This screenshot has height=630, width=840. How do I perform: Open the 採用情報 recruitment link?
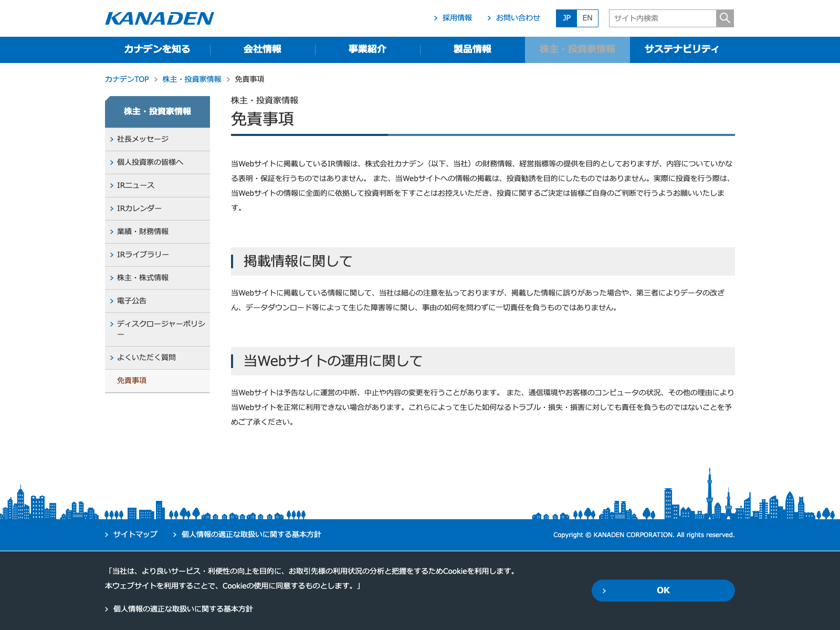pyautogui.click(x=457, y=18)
